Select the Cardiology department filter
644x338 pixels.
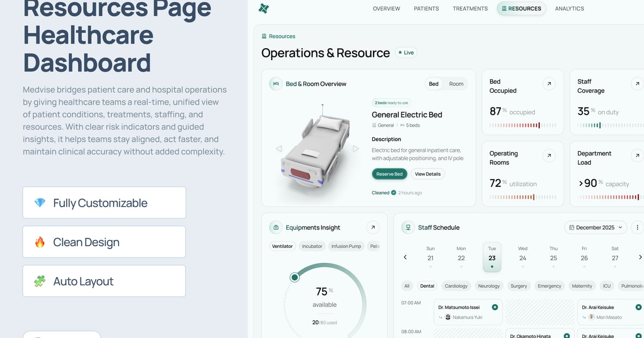click(456, 286)
